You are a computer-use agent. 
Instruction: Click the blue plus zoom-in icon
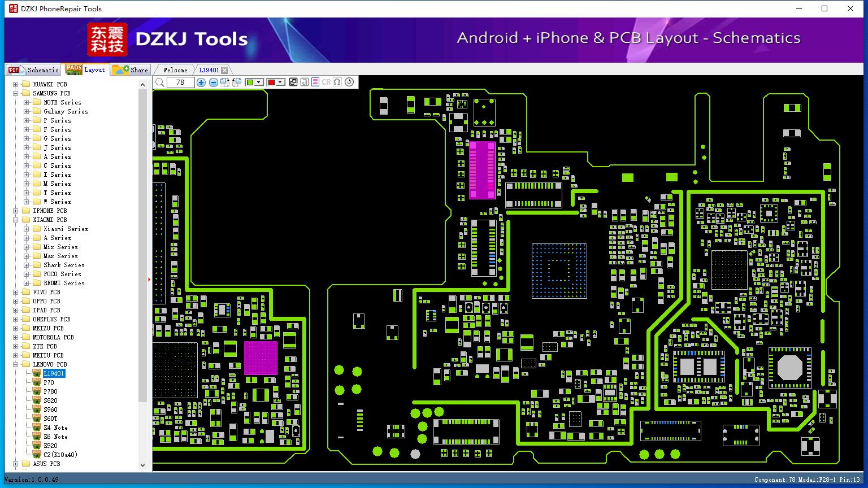click(x=201, y=82)
